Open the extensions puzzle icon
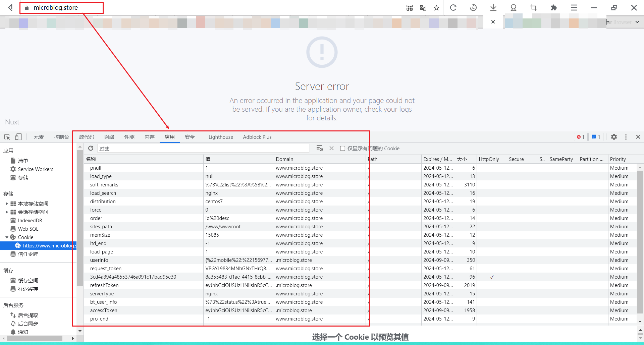This screenshot has width=644, height=345. (554, 8)
